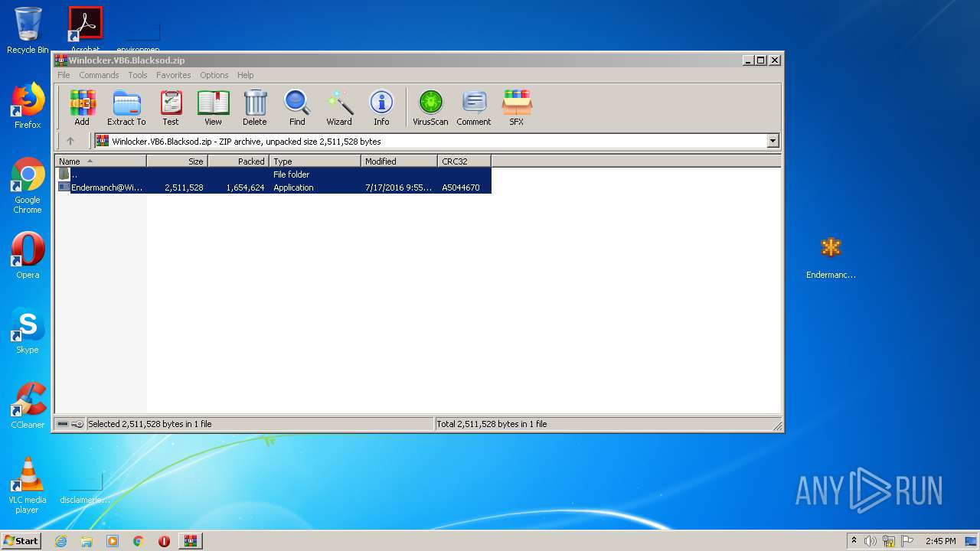980x551 pixels.
Task: Click the drive icon in status bar
Action: 63,423
